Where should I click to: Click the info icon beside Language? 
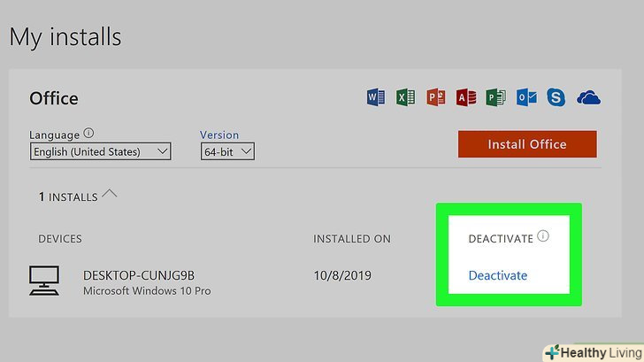[x=88, y=133]
